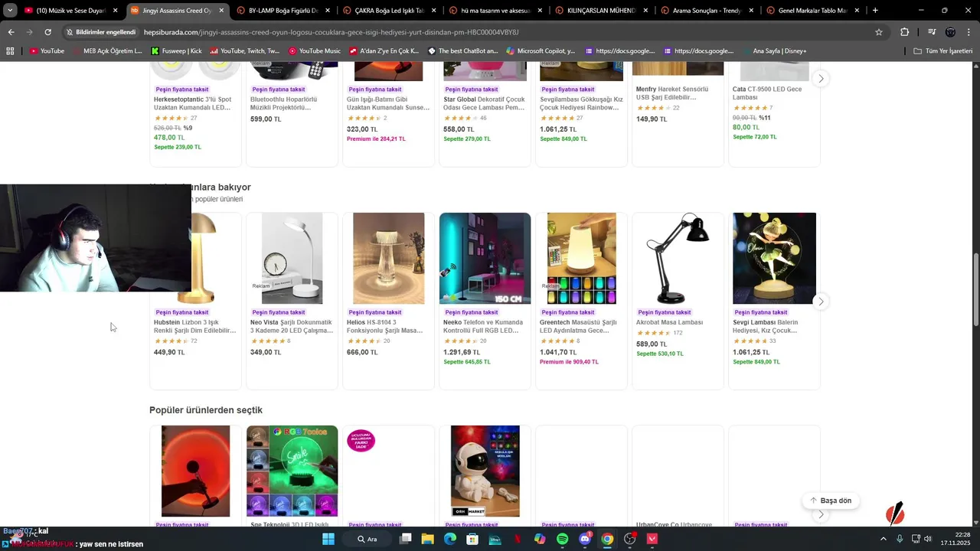The height and width of the screenshot is (551, 980).
Task: Open Chrome media controls icon
Action: (x=932, y=32)
